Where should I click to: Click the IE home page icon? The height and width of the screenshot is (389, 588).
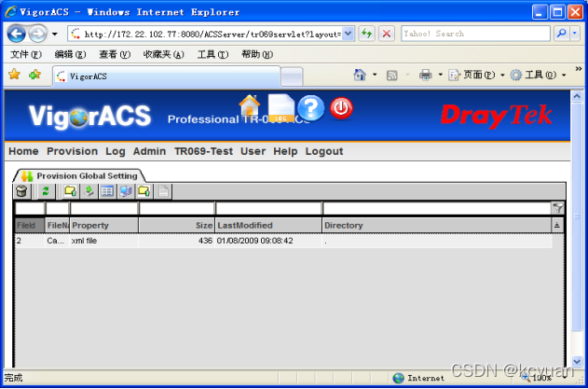(360, 76)
